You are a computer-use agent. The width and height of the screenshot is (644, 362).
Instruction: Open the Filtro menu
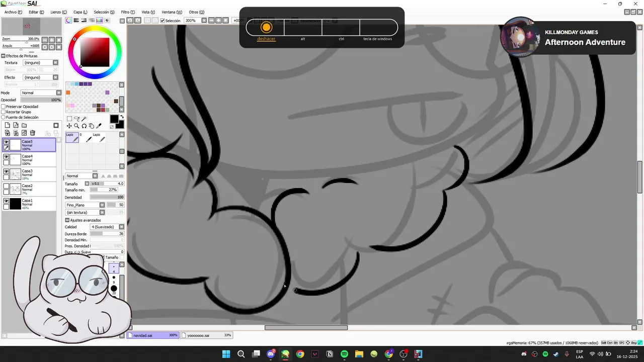[x=128, y=12]
